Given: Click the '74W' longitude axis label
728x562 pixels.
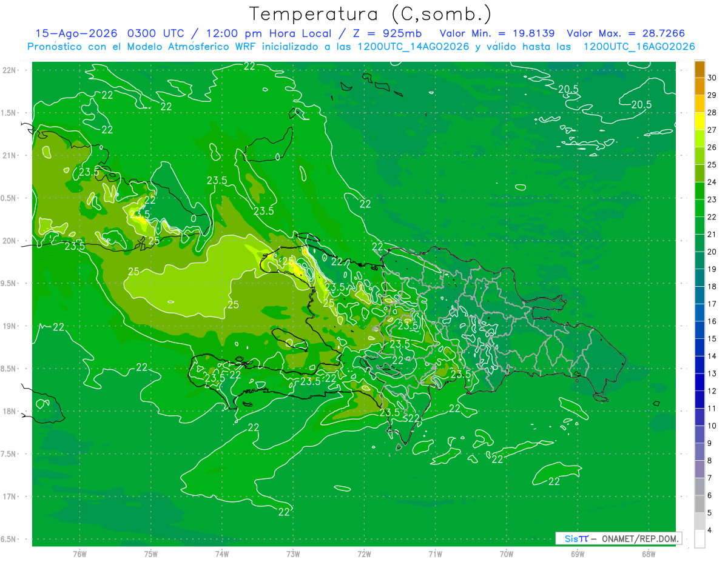Looking at the screenshot, I should coord(221,554).
